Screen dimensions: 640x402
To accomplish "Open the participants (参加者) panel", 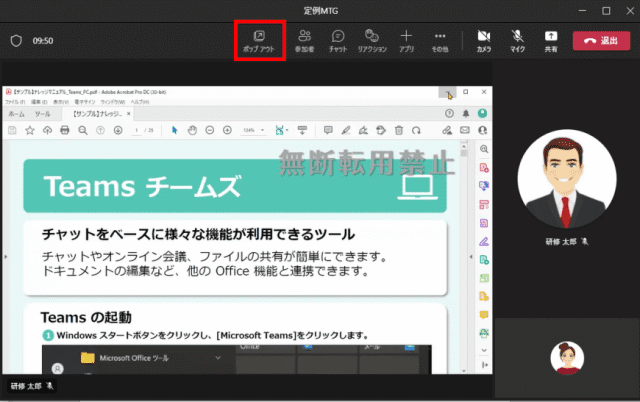I will click(x=304, y=36).
